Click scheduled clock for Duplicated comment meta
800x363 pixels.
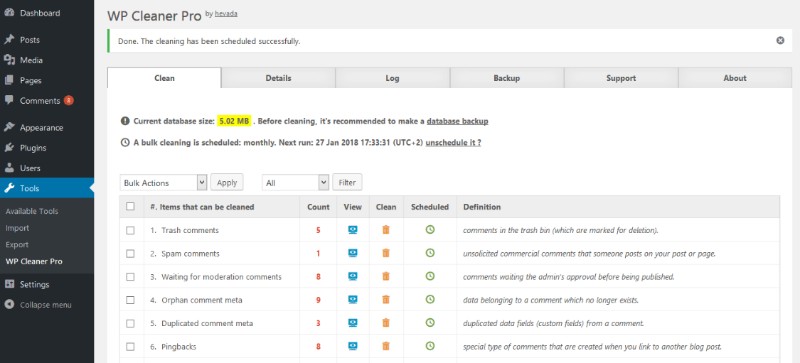(430, 323)
